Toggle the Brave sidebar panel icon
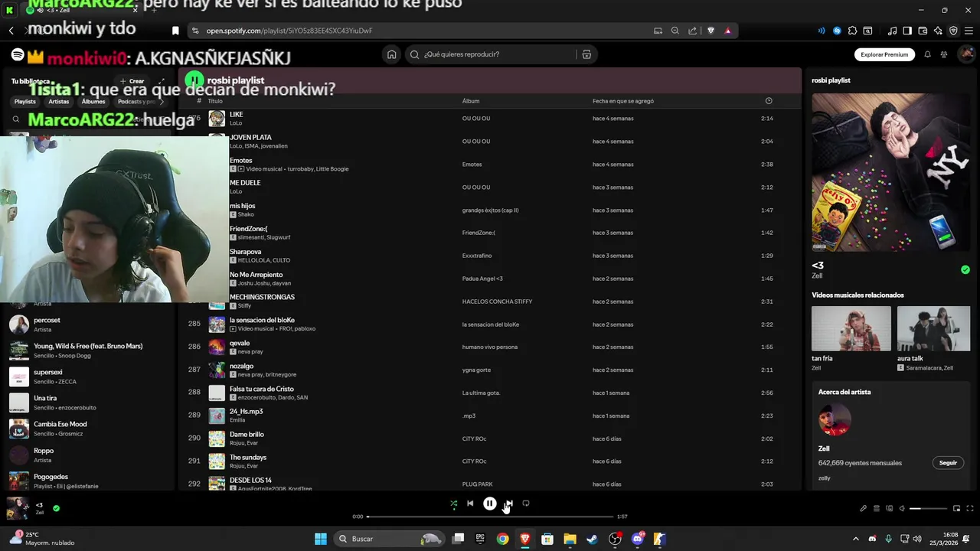This screenshot has width=980, height=551. point(907,31)
